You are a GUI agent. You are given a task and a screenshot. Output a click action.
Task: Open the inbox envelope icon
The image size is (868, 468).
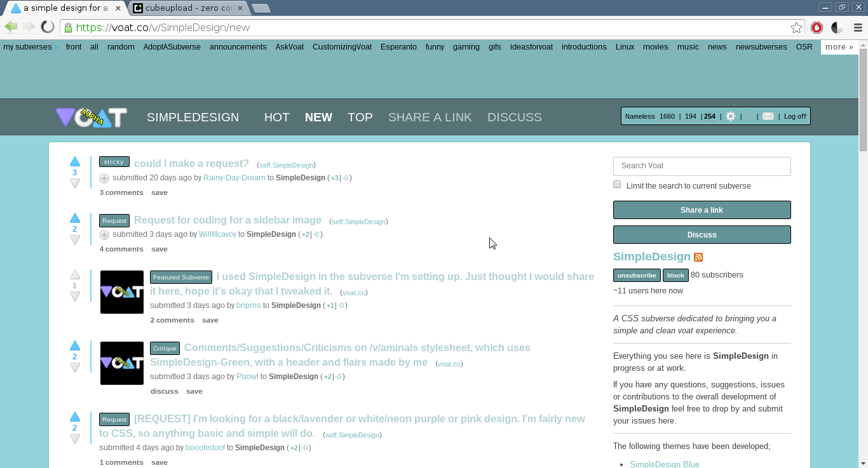pos(768,116)
